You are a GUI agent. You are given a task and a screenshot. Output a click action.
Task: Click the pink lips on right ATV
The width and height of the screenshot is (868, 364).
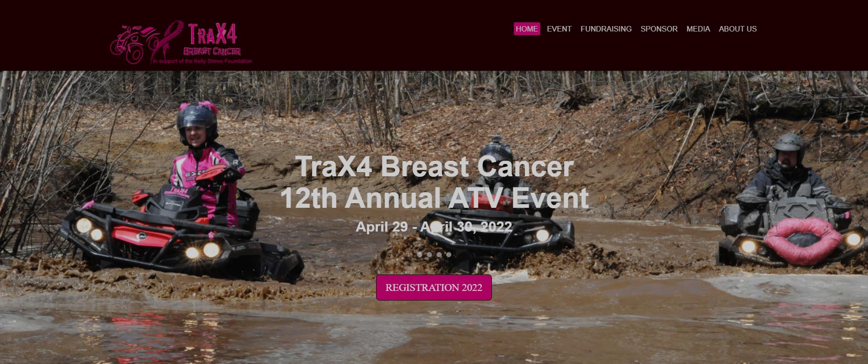(803, 241)
